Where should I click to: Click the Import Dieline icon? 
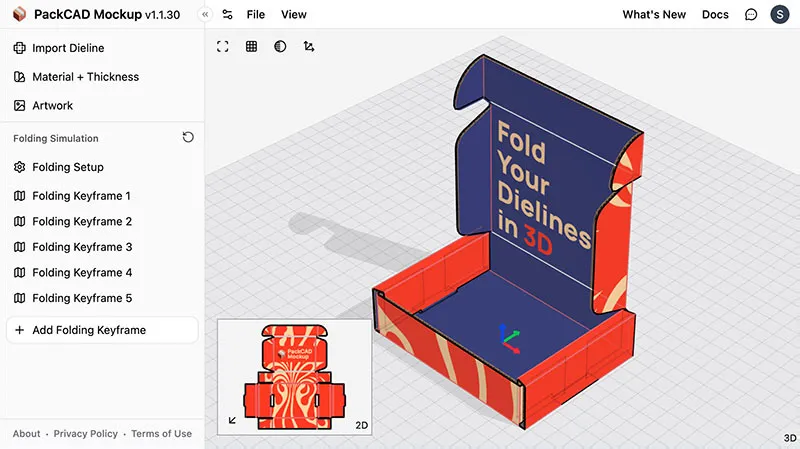point(19,48)
